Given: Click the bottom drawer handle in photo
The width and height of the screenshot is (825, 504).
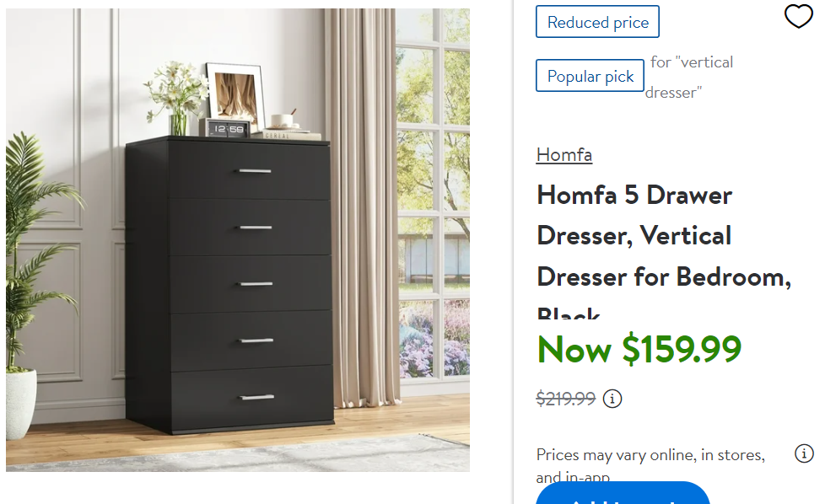Looking at the screenshot, I should point(256,397).
